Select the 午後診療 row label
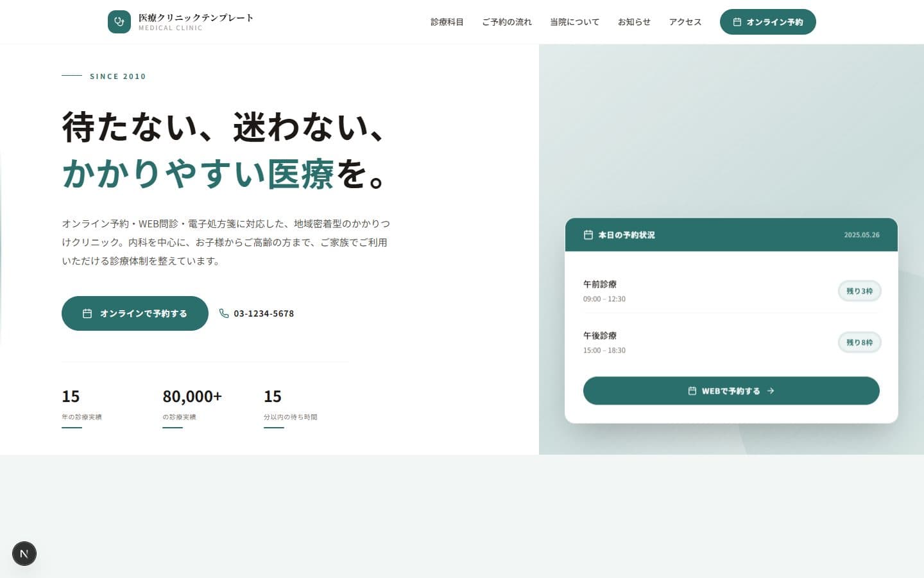This screenshot has width=924, height=578. 600,335
